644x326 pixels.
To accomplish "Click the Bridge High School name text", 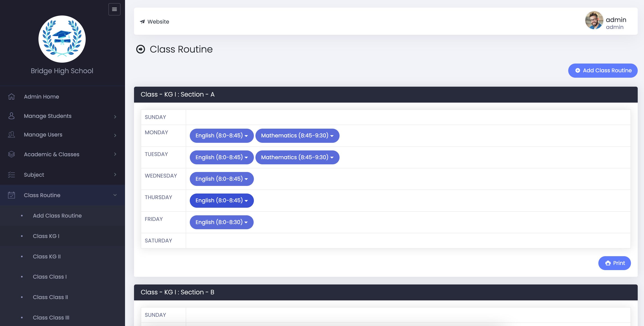I will point(62,71).
